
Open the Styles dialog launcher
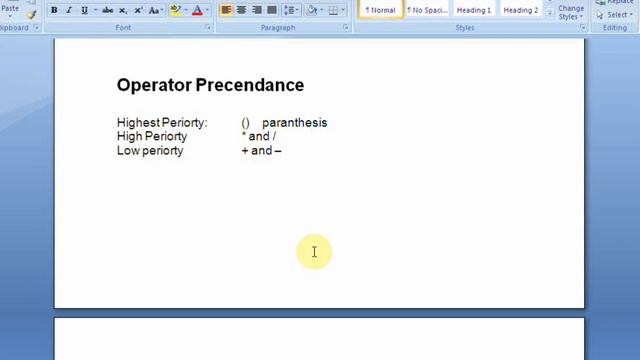[x=582, y=27]
